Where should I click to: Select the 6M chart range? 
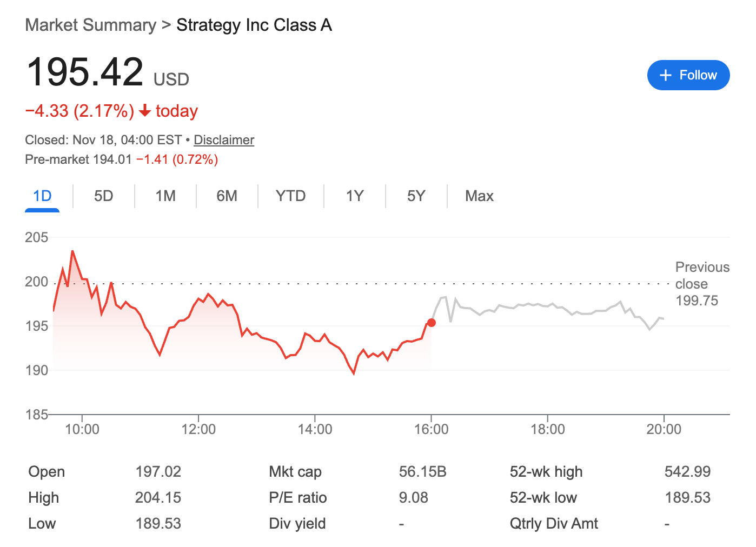coord(227,196)
